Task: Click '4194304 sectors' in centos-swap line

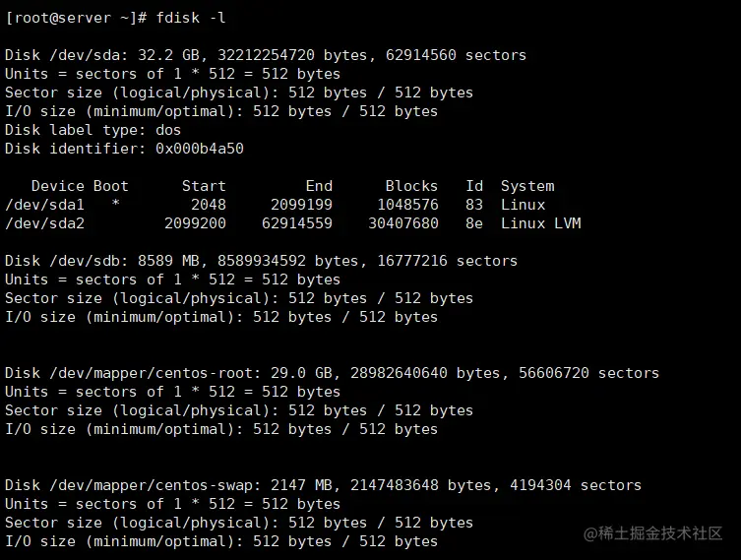Action: pos(576,485)
